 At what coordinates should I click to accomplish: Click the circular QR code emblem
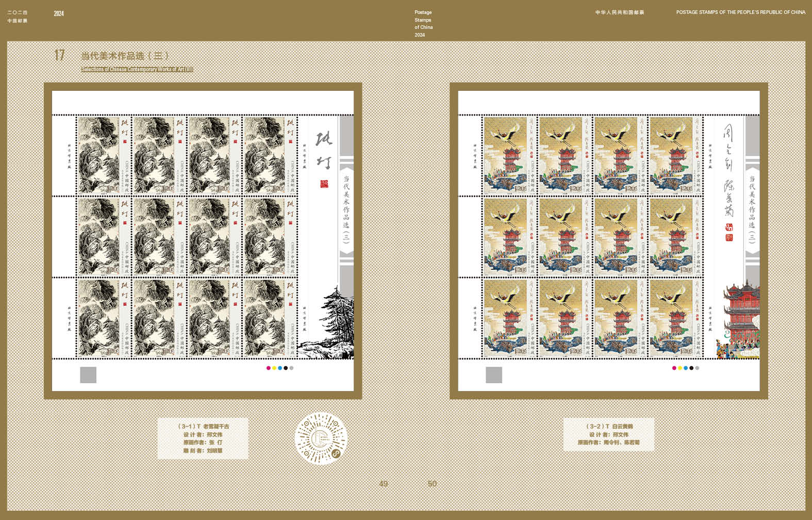[321, 438]
